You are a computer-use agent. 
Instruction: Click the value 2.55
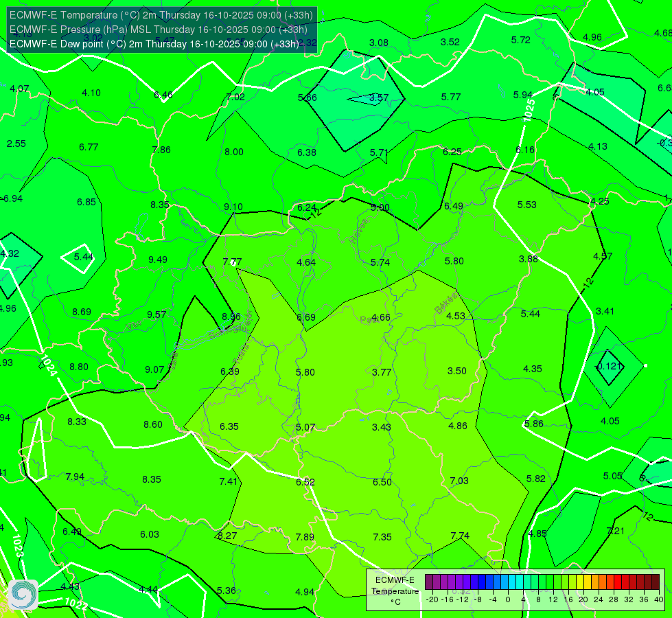16,144
